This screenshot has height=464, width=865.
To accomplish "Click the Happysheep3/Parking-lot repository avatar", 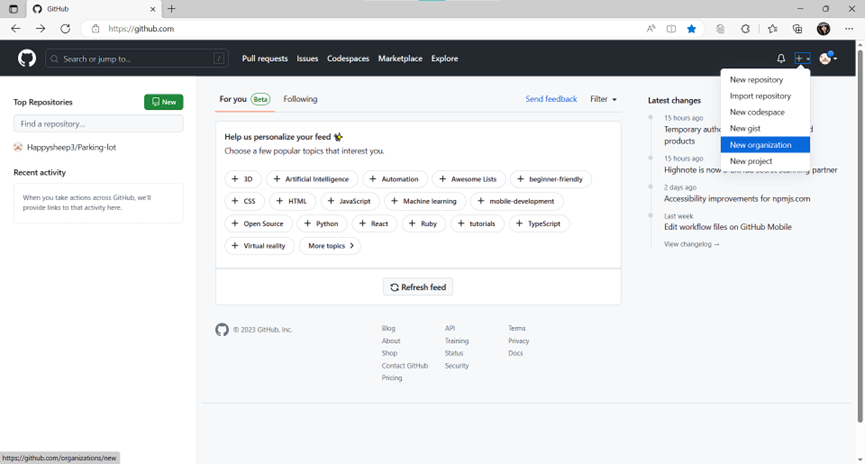I will [x=18, y=147].
